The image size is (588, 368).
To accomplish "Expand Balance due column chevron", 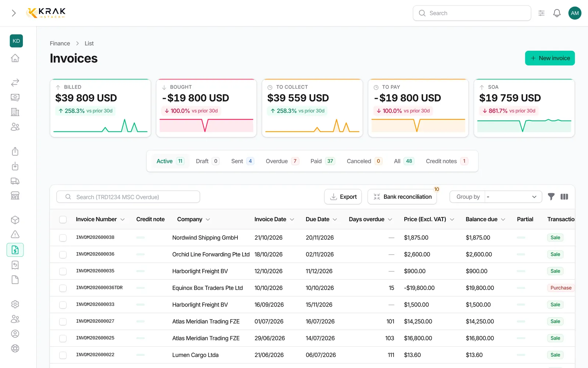I will point(503,219).
